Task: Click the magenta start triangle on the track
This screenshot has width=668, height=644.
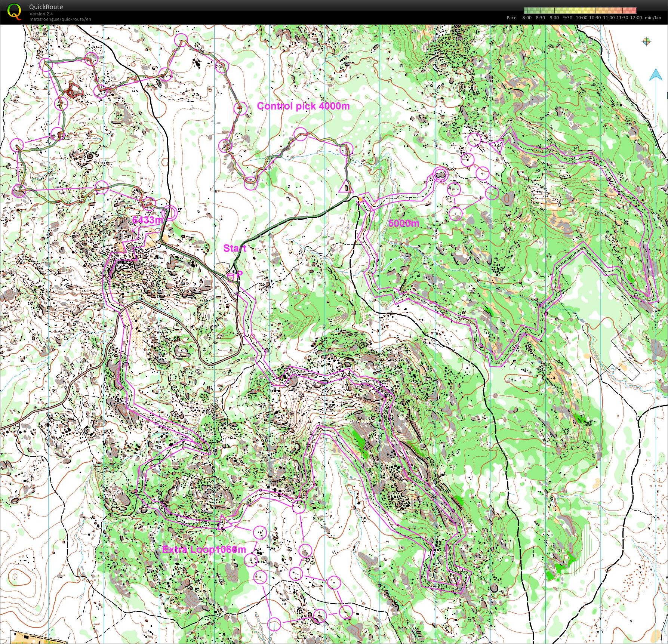Action: pos(346,188)
